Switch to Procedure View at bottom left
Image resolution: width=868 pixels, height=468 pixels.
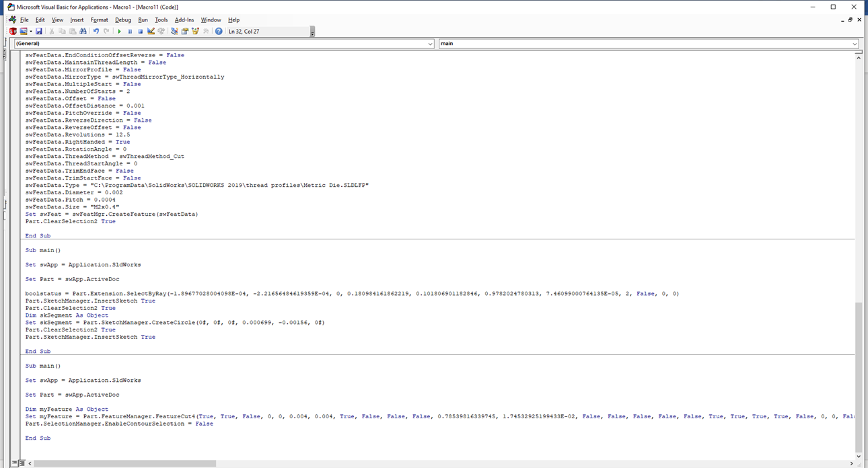(15, 463)
